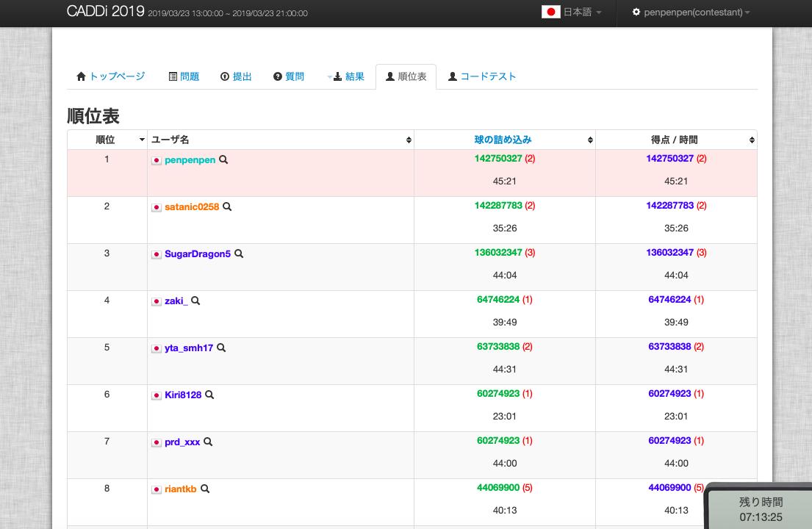Click the question mark icon on 質問 tab

[277, 76]
